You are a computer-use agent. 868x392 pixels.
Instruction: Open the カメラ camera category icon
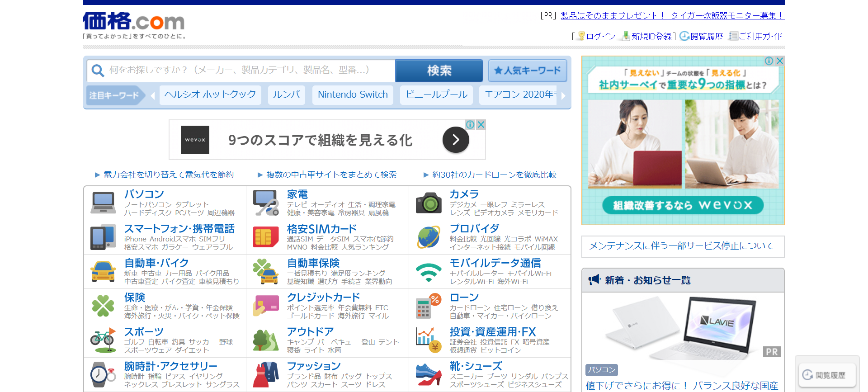click(x=429, y=203)
